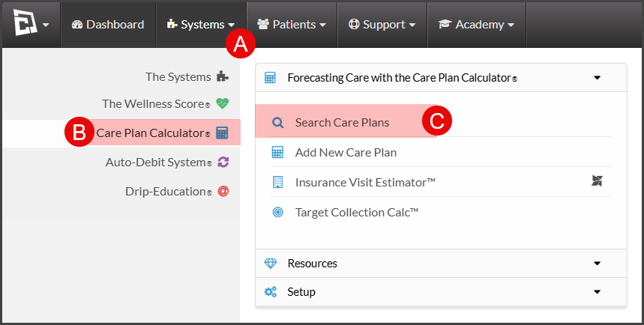Open the Systems dropdown menu
Screen dimensions: 644x325
click(201, 25)
